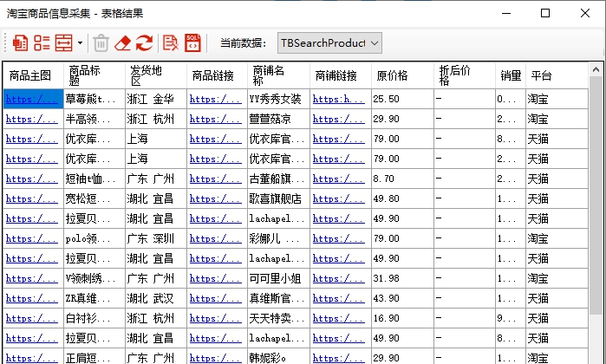Select the 湖北 武汉 location cell
606x364 pixels.
(x=156, y=298)
